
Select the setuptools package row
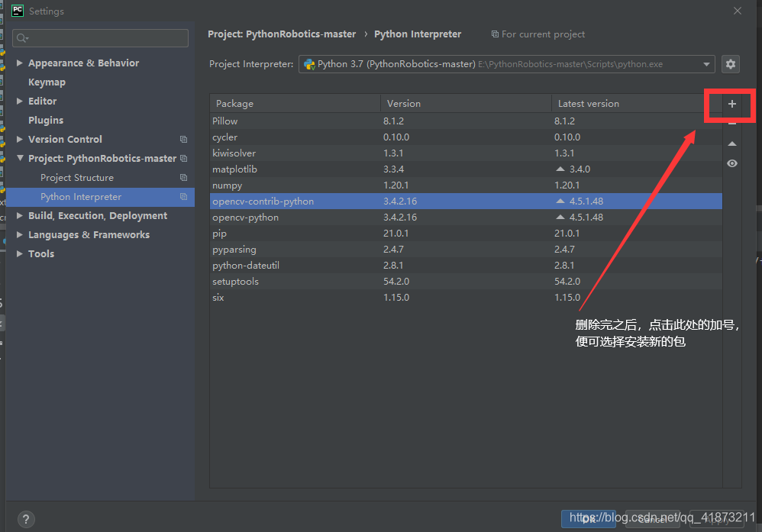(x=466, y=282)
